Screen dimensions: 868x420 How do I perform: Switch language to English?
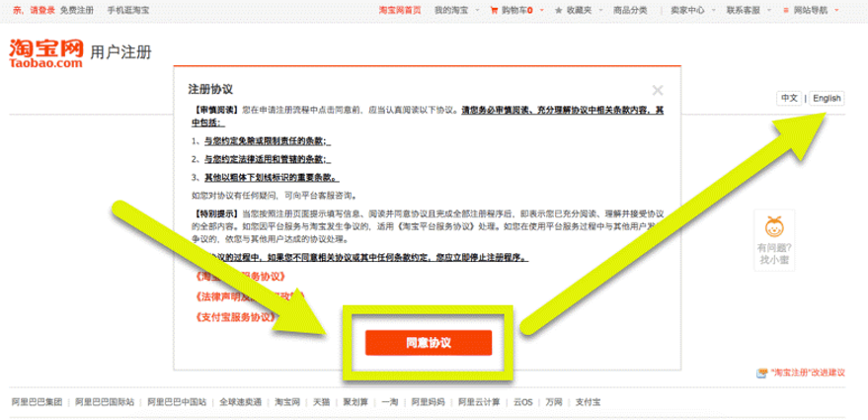pos(827,98)
